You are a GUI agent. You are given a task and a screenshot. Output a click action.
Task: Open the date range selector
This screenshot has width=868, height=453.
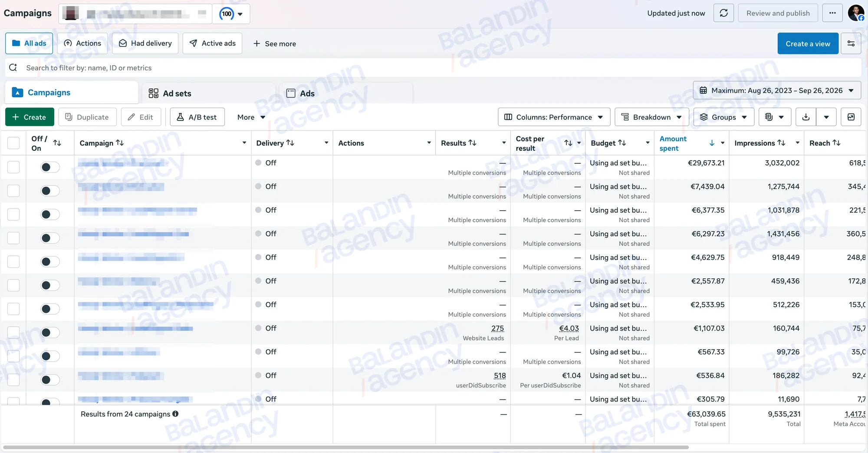point(777,90)
